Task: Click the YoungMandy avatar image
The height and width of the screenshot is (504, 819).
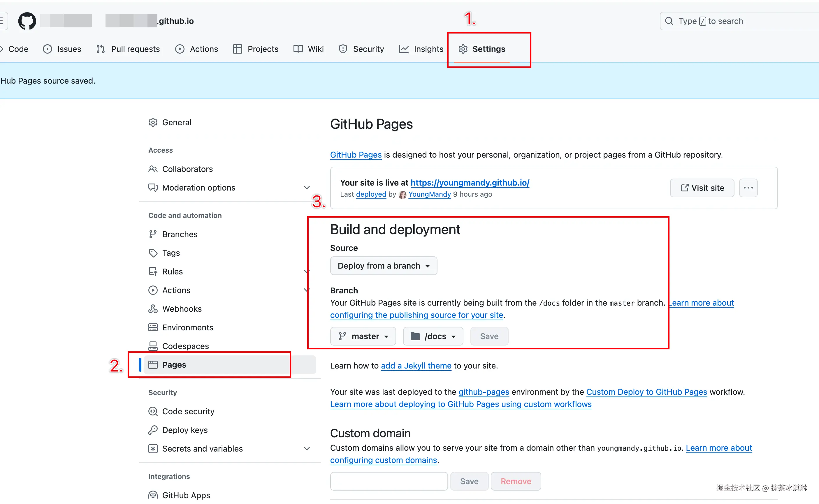Action: (403, 194)
